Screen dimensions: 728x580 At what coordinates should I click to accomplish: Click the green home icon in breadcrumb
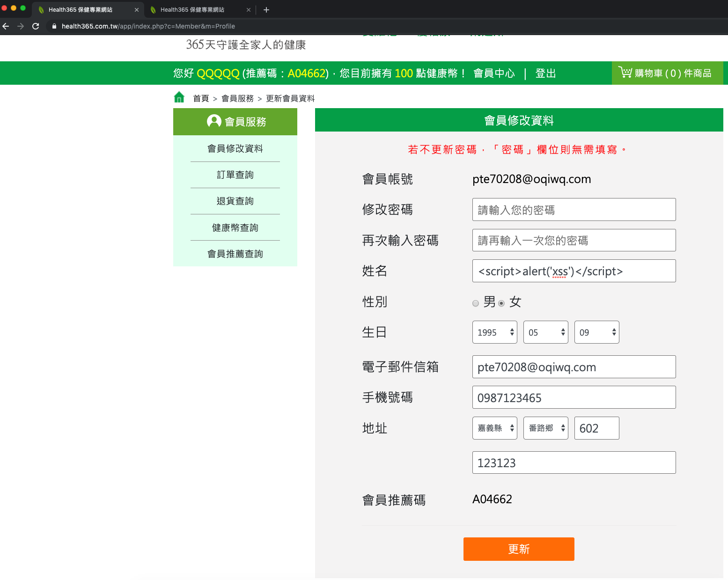[x=179, y=97]
